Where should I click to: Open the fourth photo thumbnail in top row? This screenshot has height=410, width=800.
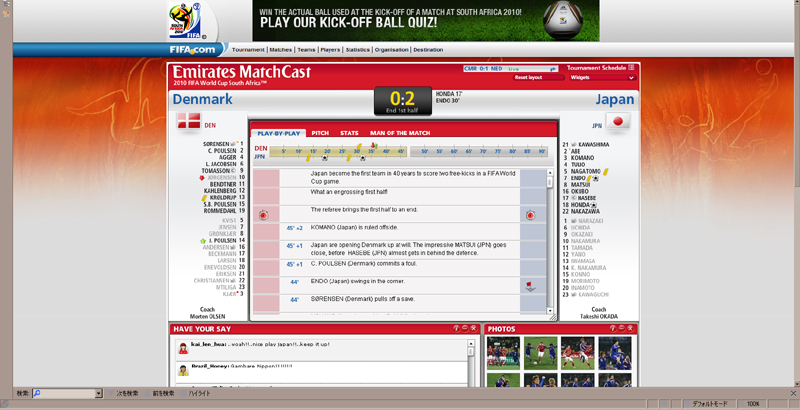615,353
